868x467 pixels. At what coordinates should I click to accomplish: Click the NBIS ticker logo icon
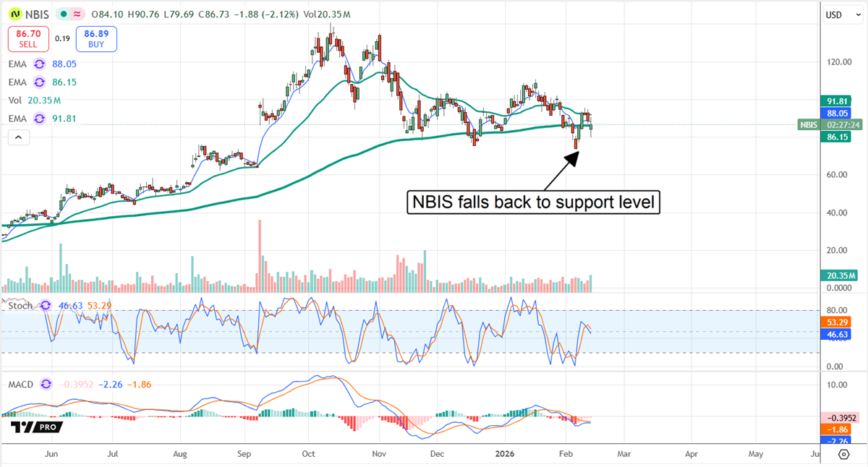15,14
